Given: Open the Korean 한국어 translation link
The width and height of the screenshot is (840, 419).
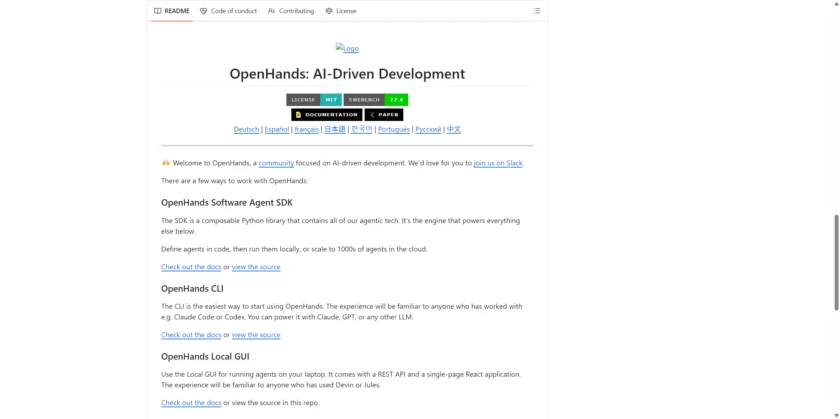Looking at the screenshot, I should [362, 130].
